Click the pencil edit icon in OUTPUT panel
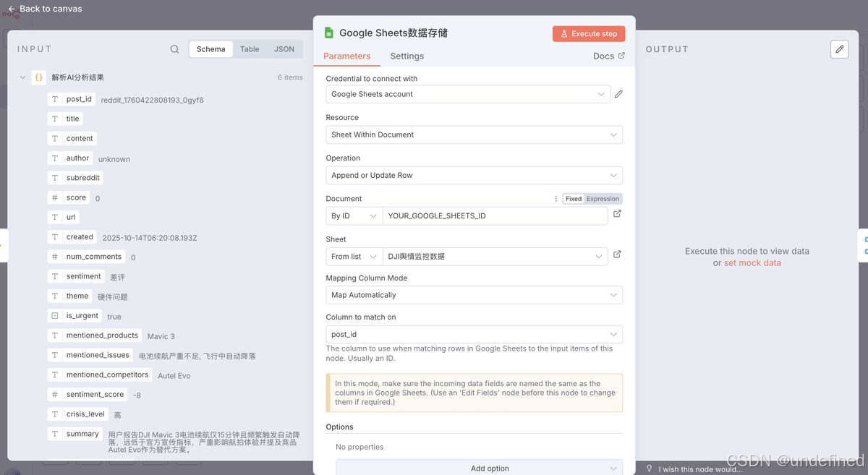The image size is (868, 475). 839,48
